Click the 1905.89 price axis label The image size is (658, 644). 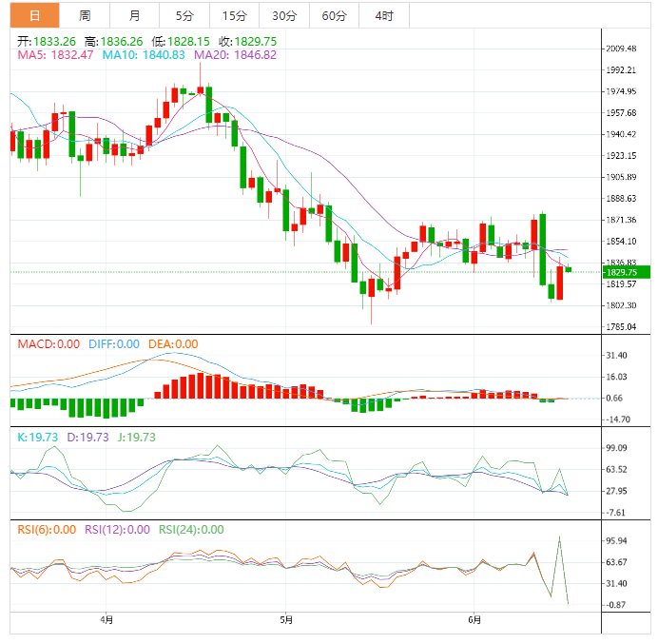621,177
